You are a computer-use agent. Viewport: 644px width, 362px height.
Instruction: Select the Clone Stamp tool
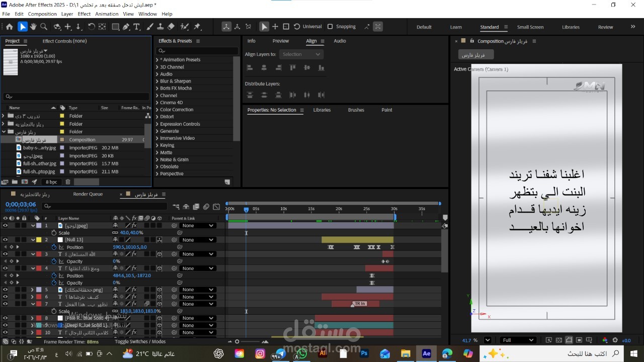tap(160, 27)
